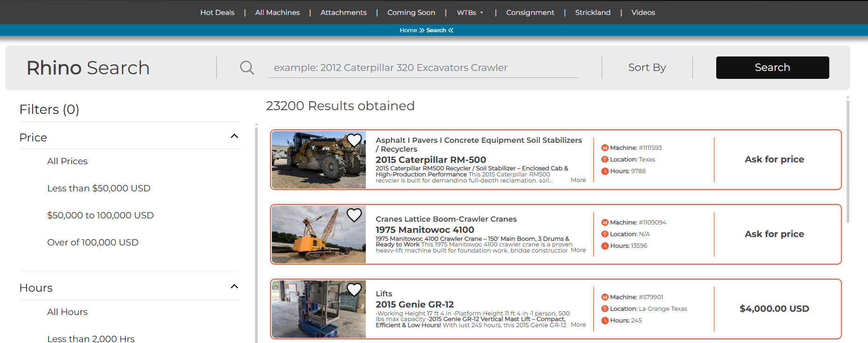Go to All Machines
This screenshot has height=343, width=868.
[x=277, y=13]
